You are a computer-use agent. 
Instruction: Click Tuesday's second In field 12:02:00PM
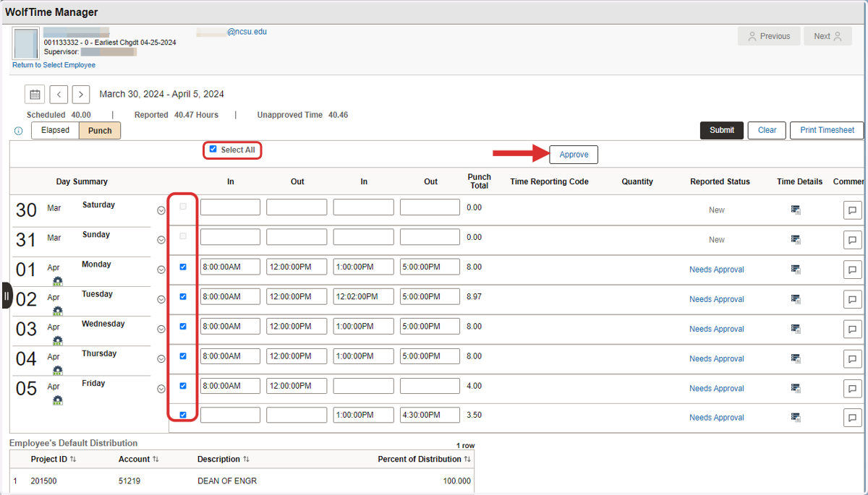pyautogui.click(x=364, y=296)
